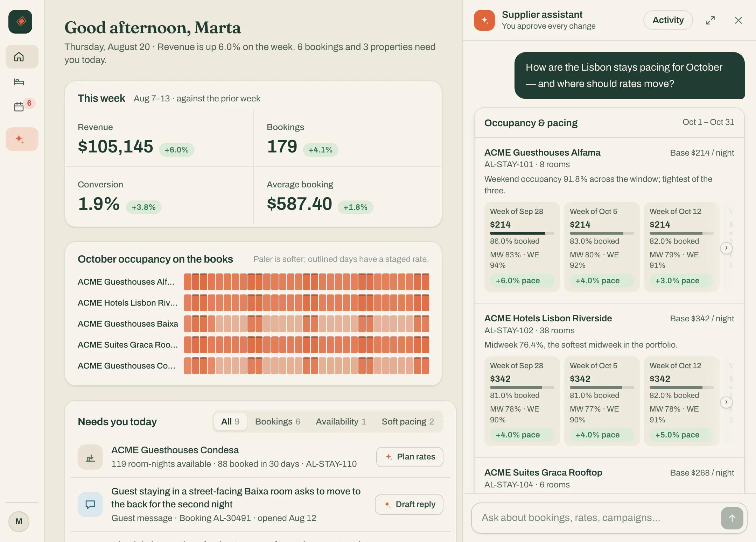The height and width of the screenshot is (542, 756).
Task: Click the guest message chat bubble icon
Action: tap(90, 504)
